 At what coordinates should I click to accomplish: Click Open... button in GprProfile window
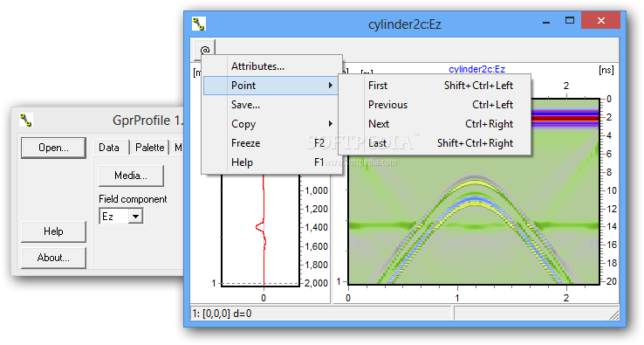coord(53,148)
